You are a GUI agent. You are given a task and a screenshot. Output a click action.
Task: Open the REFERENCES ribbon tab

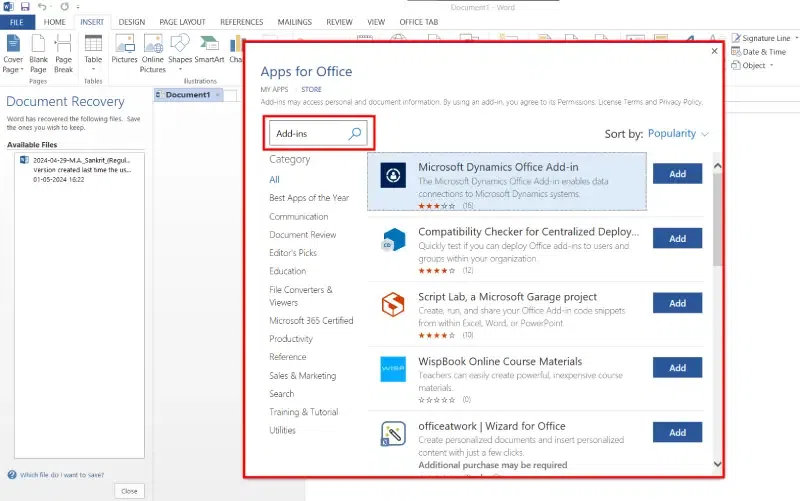[x=241, y=22]
